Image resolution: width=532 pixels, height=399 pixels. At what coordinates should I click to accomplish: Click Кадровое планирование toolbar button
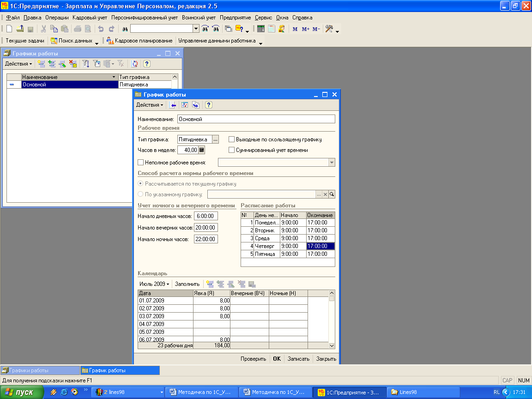pos(139,41)
